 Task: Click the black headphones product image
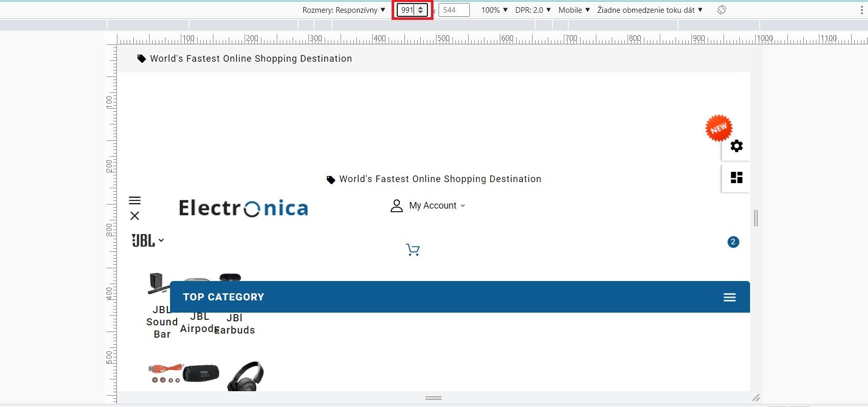pos(246,376)
